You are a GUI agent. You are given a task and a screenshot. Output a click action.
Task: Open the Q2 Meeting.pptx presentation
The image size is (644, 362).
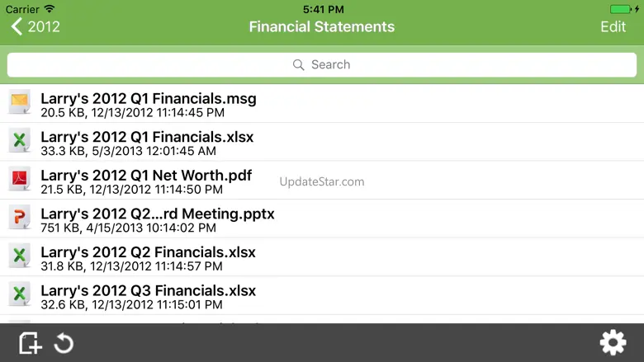(157, 219)
